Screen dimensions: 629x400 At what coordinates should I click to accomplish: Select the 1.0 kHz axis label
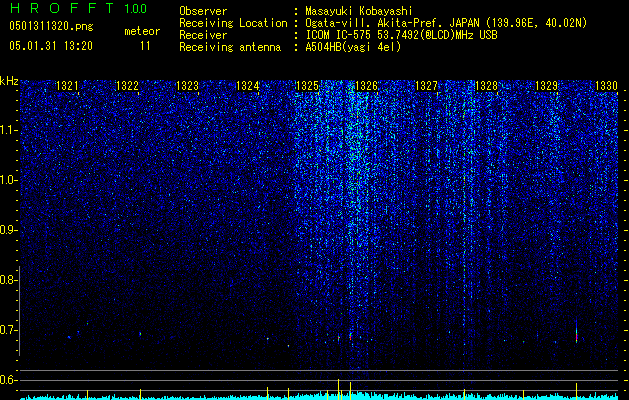[8, 180]
